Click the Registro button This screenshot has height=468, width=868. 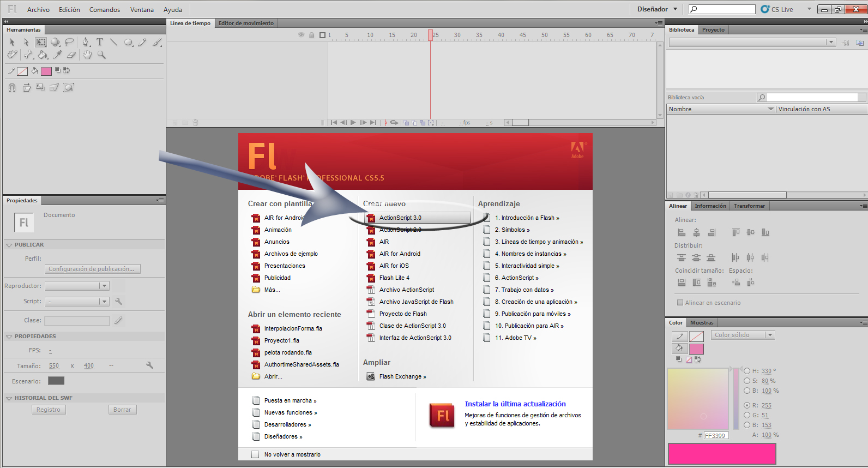[49, 410]
